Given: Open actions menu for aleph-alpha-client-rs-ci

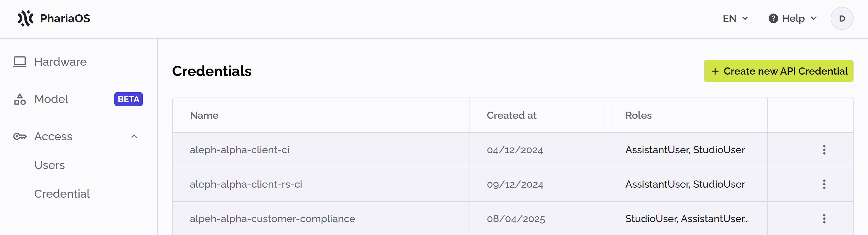Looking at the screenshot, I should pos(824,184).
